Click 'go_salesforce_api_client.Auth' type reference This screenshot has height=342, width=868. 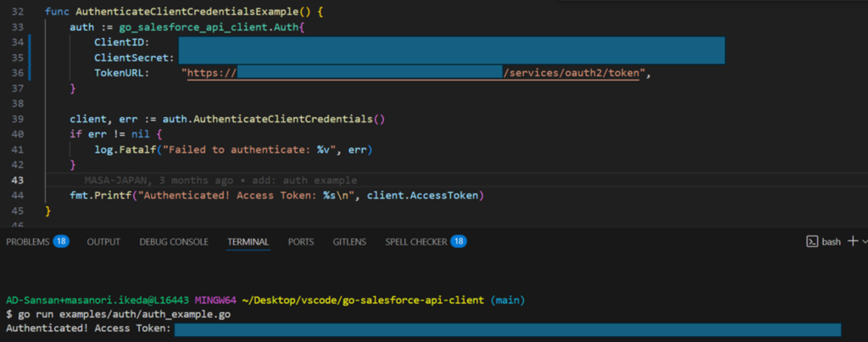209,27
